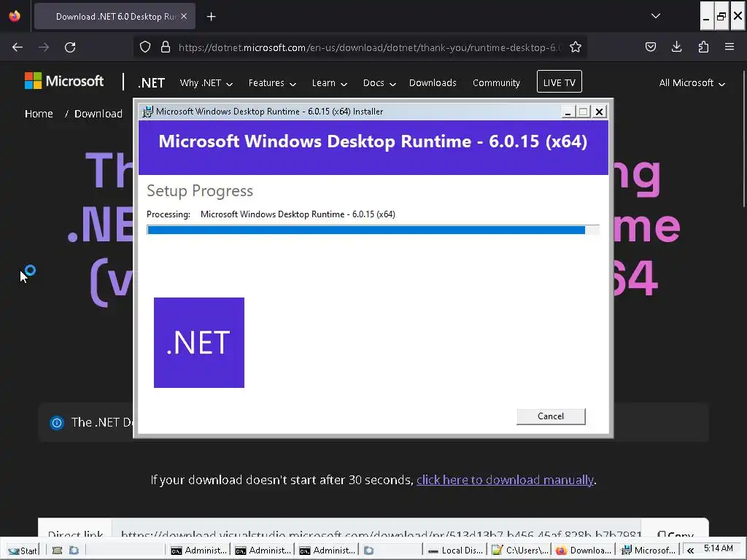Viewport: 747px width, 560px height.
Task: Expand the Docs menu
Action: pos(379,83)
